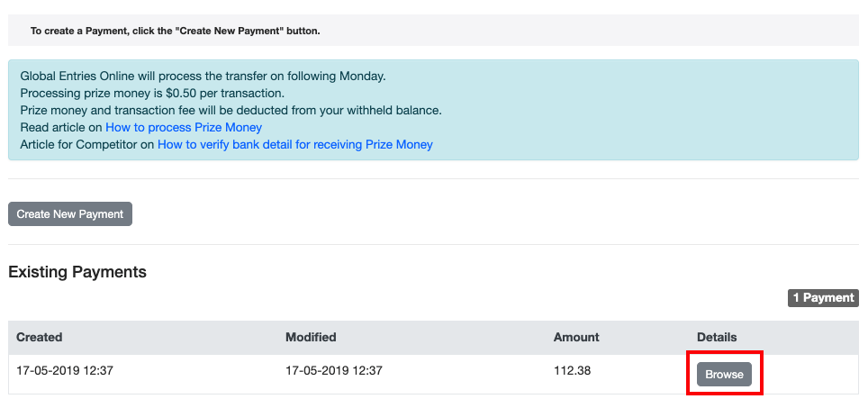Click the empty area right of Create New Payment
868x408 pixels.
450,214
